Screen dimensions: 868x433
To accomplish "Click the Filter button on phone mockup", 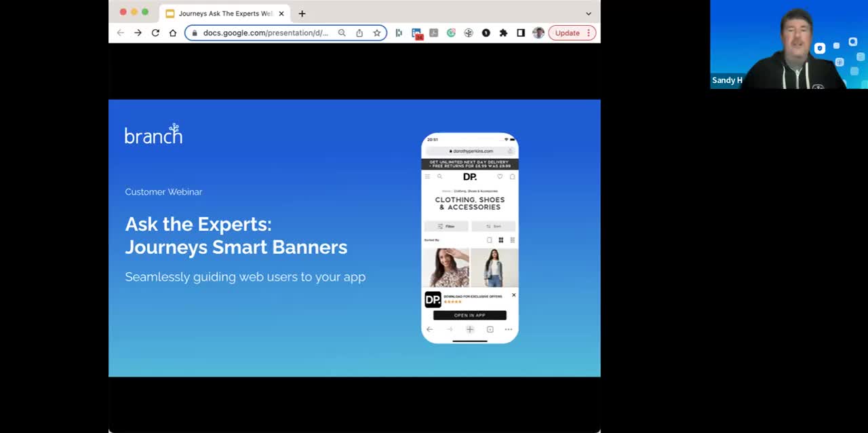I will pyautogui.click(x=446, y=226).
